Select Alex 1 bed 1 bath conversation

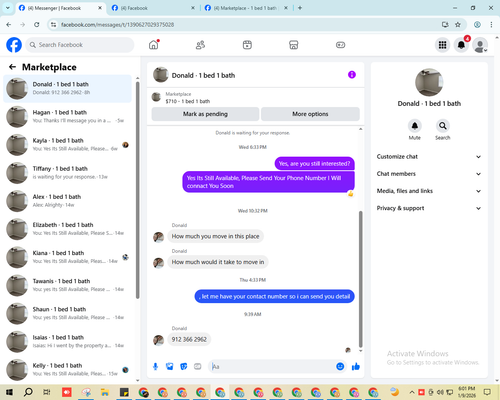[67, 201]
